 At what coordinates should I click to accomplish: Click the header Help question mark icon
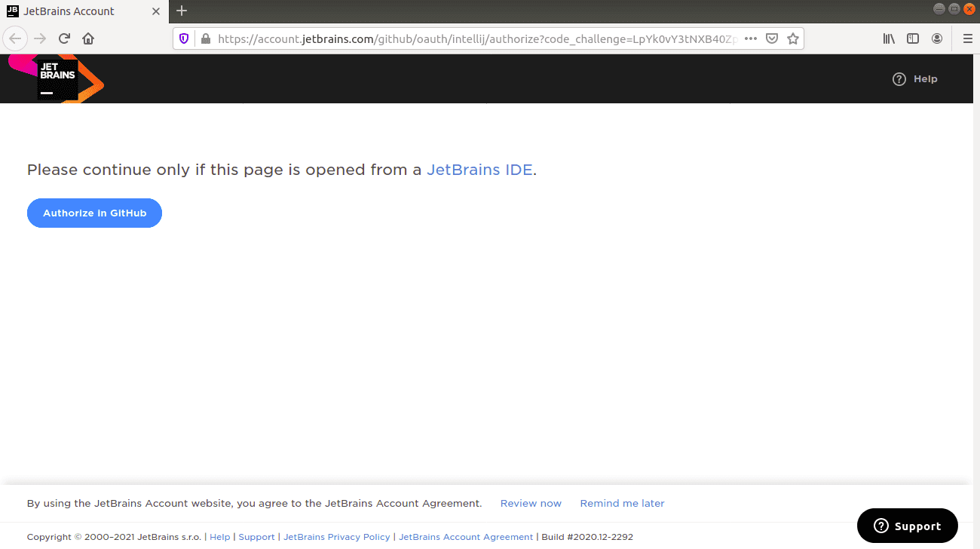(899, 79)
